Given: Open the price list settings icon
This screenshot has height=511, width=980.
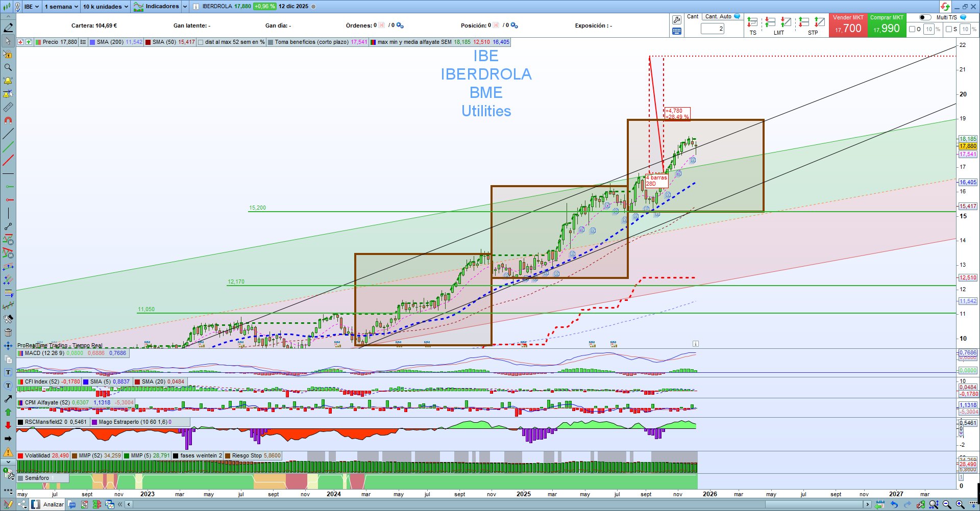Looking at the screenshot, I should (x=83, y=42).
